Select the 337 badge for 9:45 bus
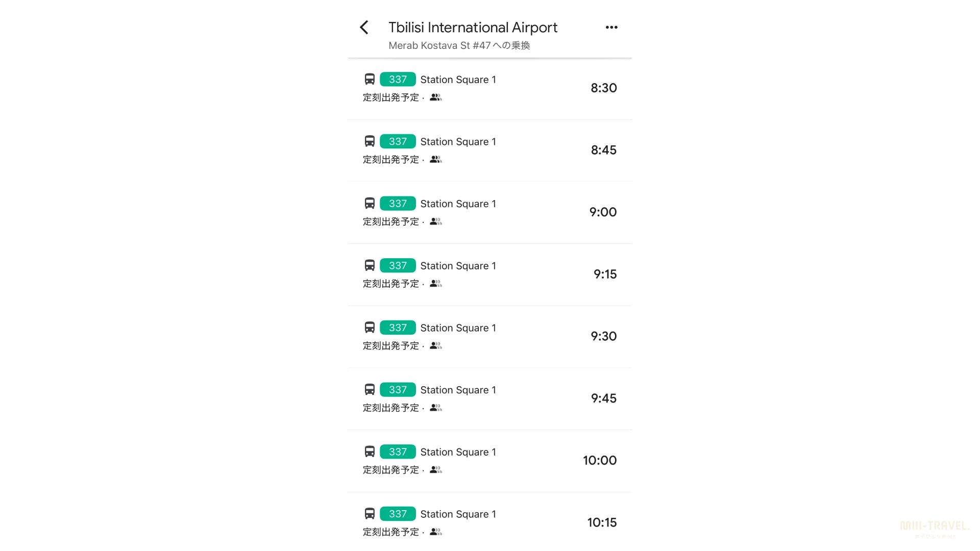The image size is (980, 551). tap(398, 389)
